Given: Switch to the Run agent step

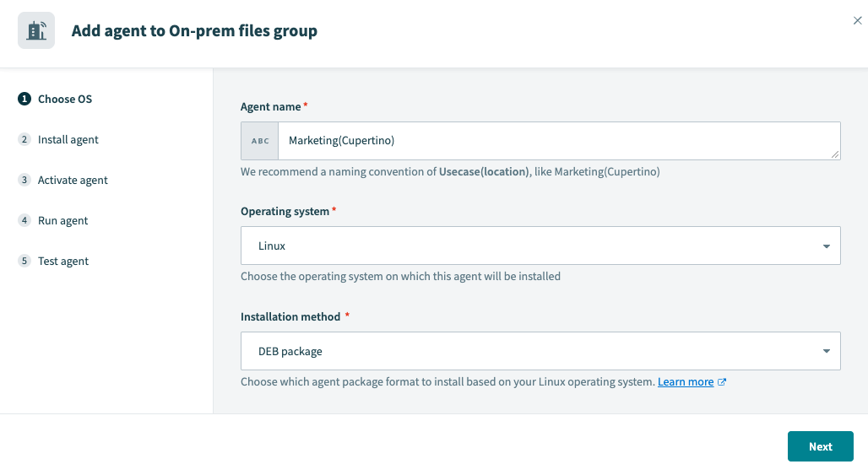Looking at the screenshot, I should point(63,221).
